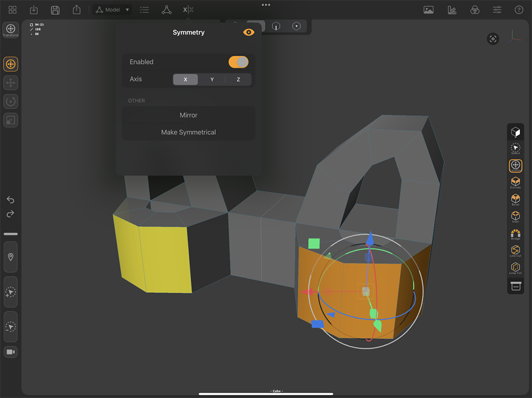Tap the left sidebar collapse handle bar

(x=11, y=234)
